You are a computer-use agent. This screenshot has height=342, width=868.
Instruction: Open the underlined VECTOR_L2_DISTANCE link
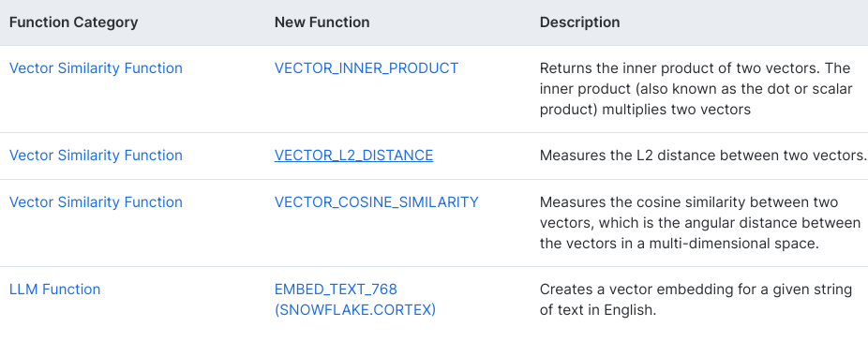(353, 155)
